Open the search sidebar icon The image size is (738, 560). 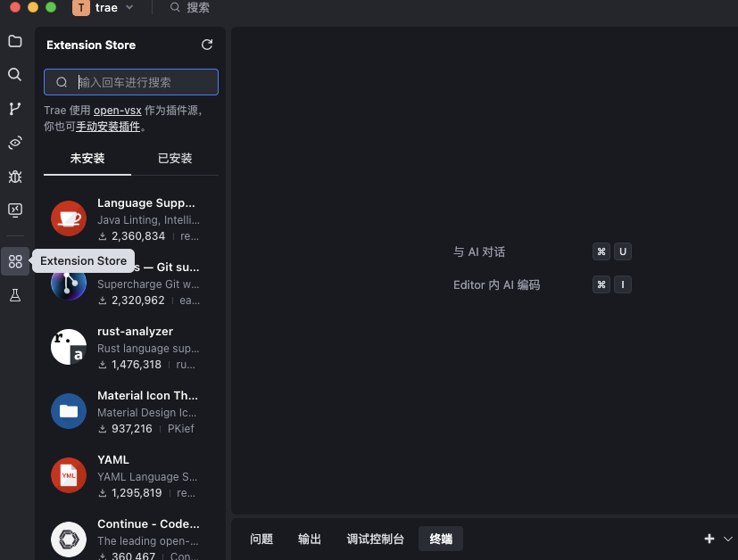pos(15,74)
